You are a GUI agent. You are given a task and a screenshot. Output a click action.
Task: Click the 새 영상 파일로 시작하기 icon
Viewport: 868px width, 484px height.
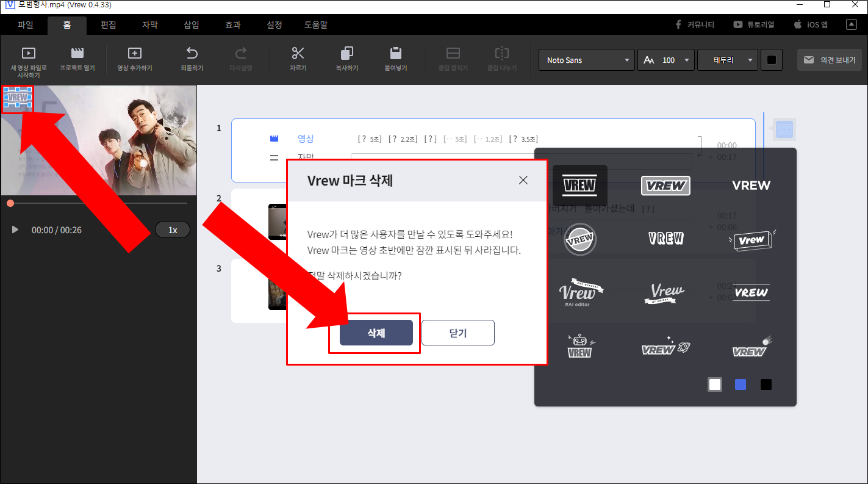(28, 53)
